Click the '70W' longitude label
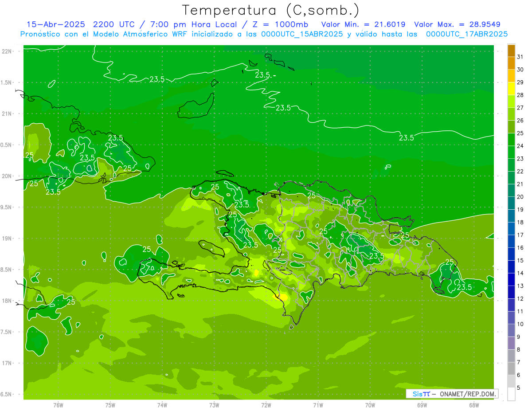Viewport: 532px width, 411px height. (370, 405)
